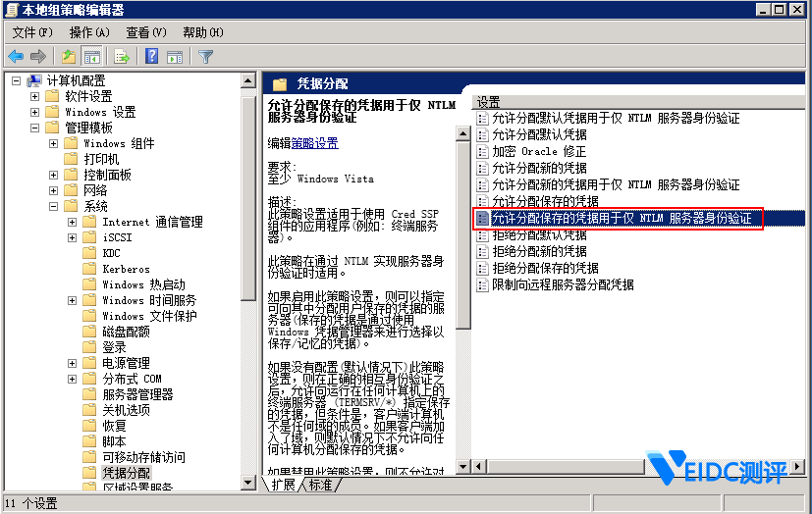Click policy icon of 拒绝分配新的凭据
Screen dimensions: 812x514
click(x=483, y=252)
